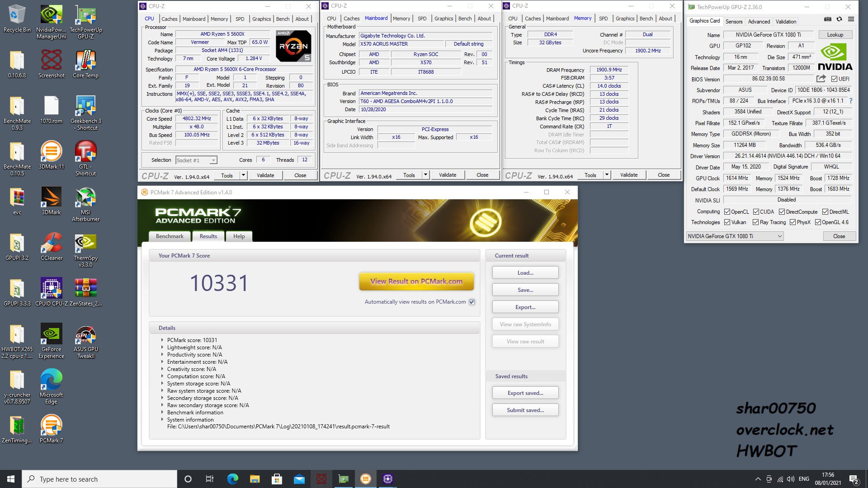Switch to Benchmark tab in PCMark 7
The image size is (868, 488).
(170, 236)
